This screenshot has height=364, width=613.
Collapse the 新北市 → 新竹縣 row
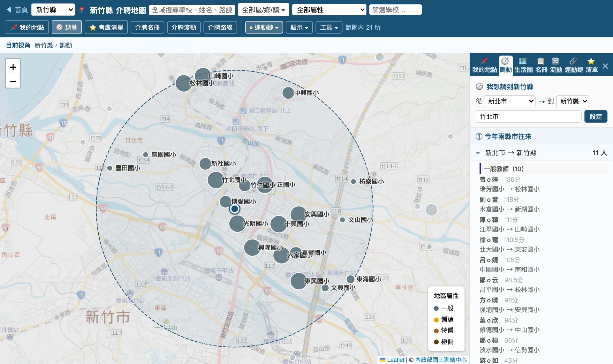(x=541, y=153)
